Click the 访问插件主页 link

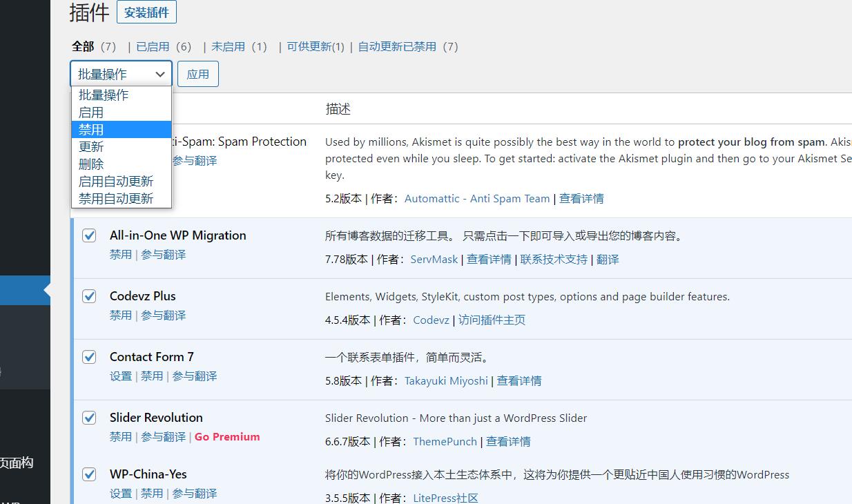pyautogui.click(x=492, y=320)
